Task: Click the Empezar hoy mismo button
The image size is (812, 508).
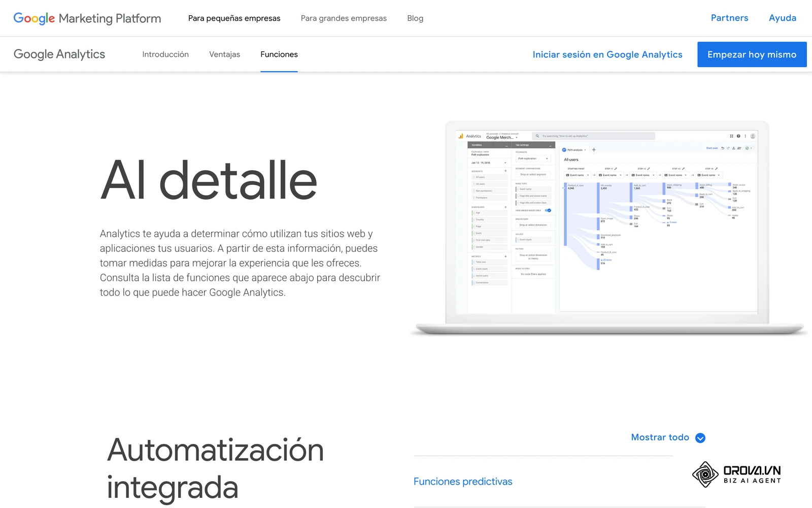Action: [x=752, y=54]
